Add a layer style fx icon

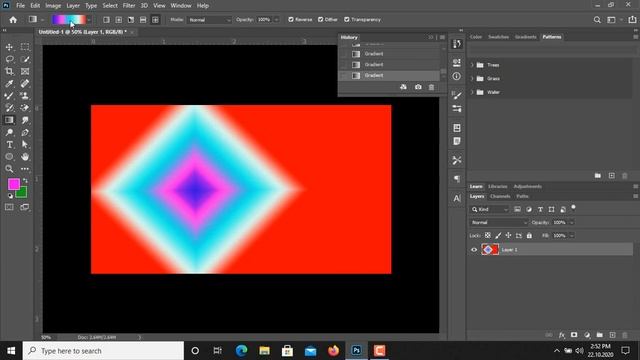(562, 335)
